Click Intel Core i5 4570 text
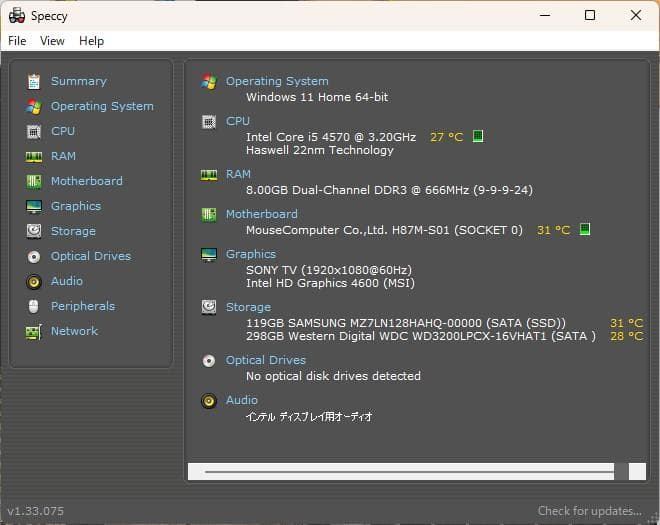Screen dimensions: 660x525 [x=331, y=137]
